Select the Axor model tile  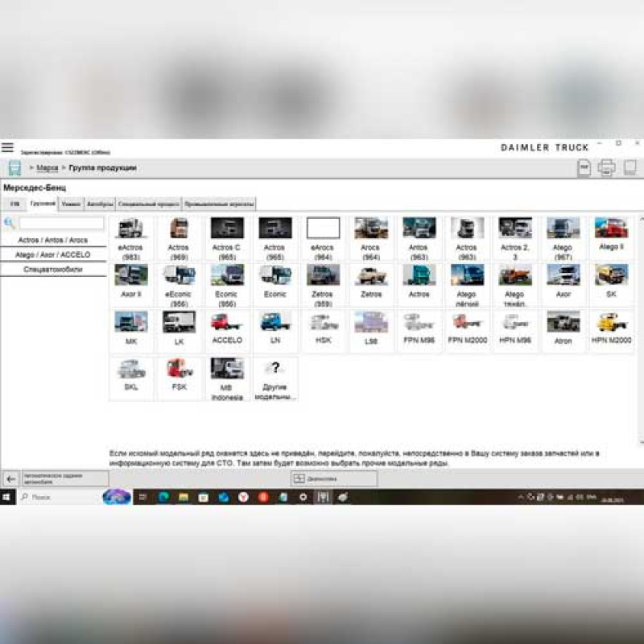[x=563, y=285]
